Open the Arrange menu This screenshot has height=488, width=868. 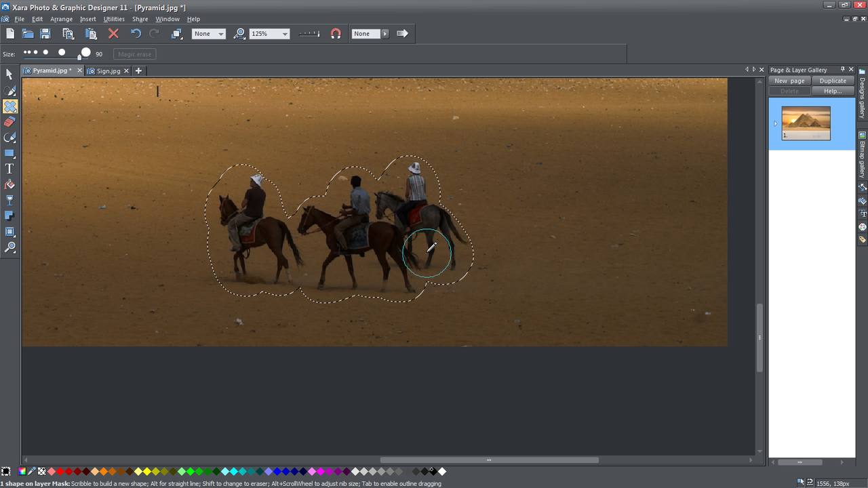(x=61, y=19)
